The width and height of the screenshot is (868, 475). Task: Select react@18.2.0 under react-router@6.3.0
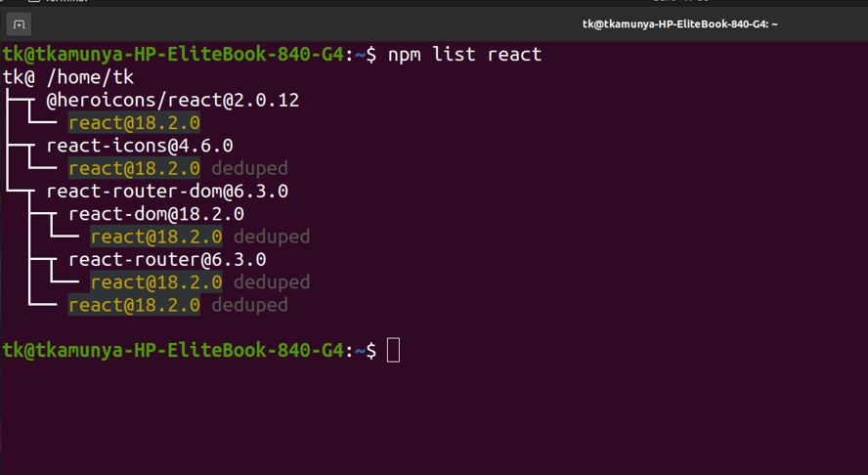pos(156,282)
